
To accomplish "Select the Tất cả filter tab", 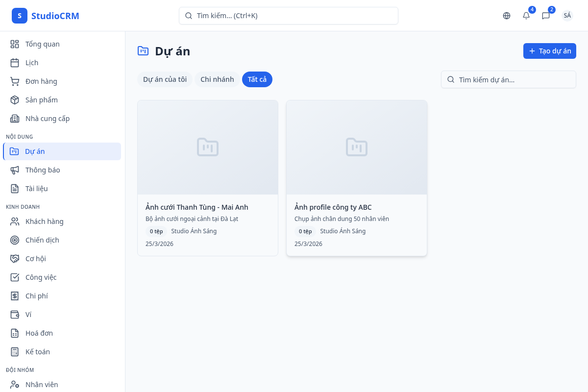I will (x=257, y=79).
